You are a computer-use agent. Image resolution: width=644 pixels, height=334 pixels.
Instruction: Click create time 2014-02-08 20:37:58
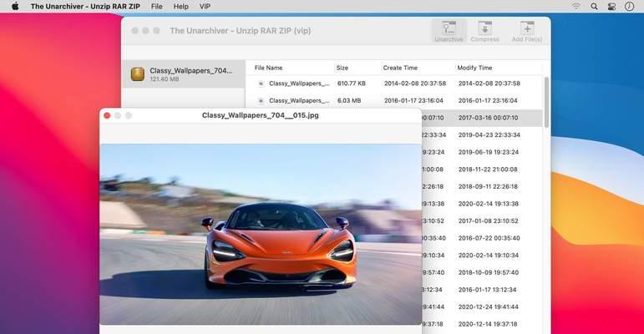pyautogui.click(x=415, y=83)
